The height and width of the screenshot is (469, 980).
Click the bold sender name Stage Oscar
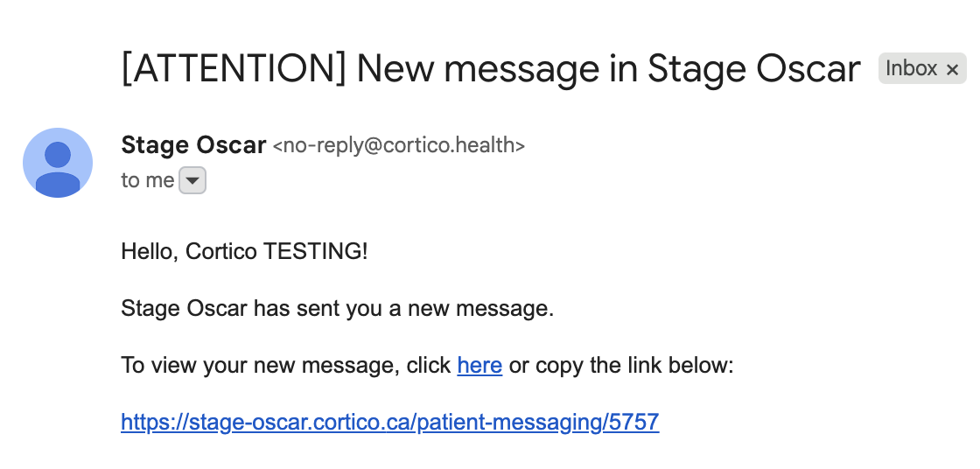tap(193, 144)
